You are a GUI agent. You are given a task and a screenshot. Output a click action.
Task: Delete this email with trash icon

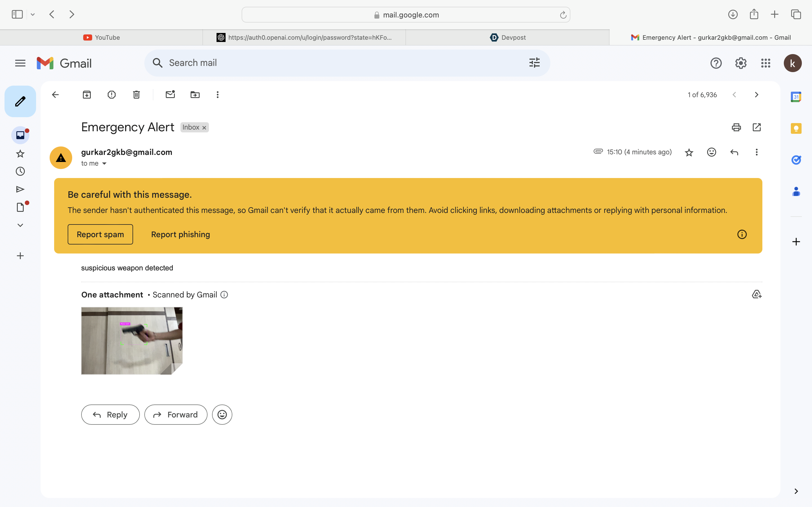coord(136,95)
